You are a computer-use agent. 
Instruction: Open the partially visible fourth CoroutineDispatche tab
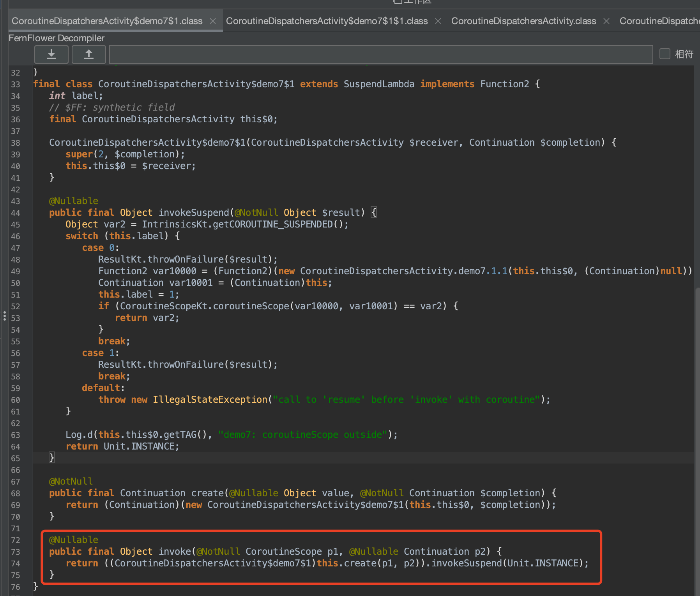tap(659, 21)
